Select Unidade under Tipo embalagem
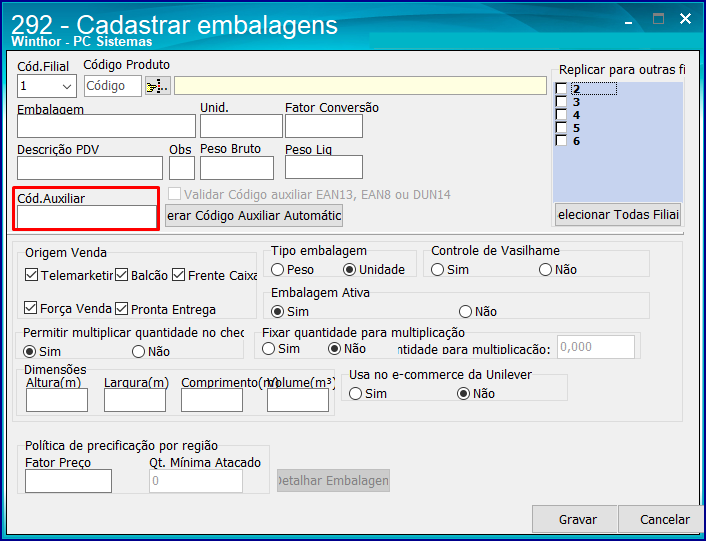706x541 pixels. click(349, 270)
